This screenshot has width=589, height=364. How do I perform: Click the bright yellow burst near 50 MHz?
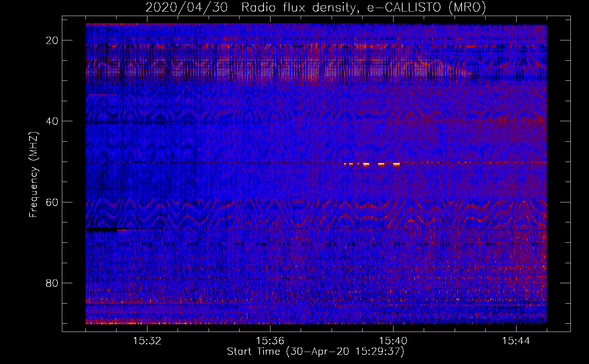(372, 164)
